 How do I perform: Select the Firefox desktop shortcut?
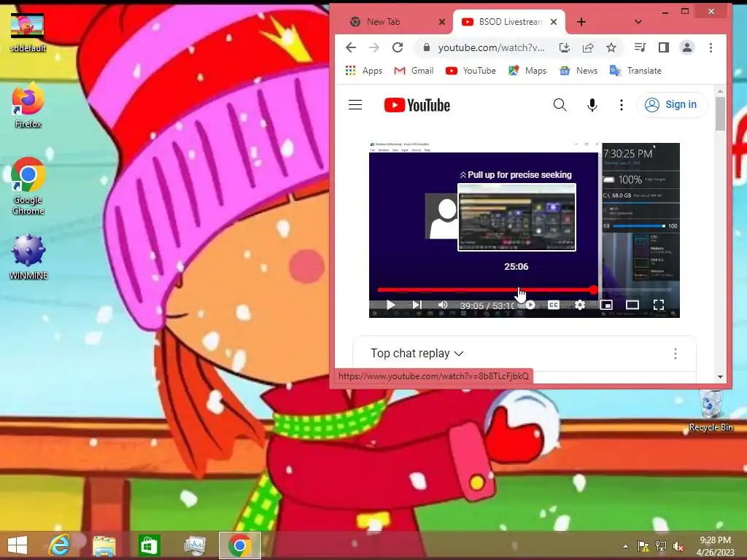(28, 106)
